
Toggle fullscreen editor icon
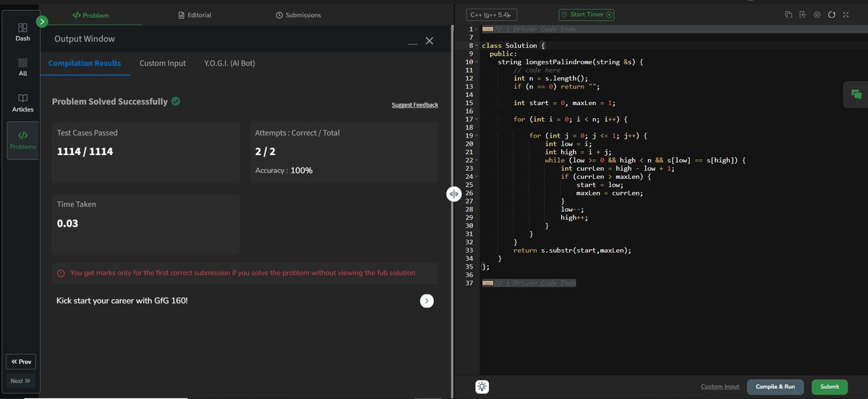point(846,14)
